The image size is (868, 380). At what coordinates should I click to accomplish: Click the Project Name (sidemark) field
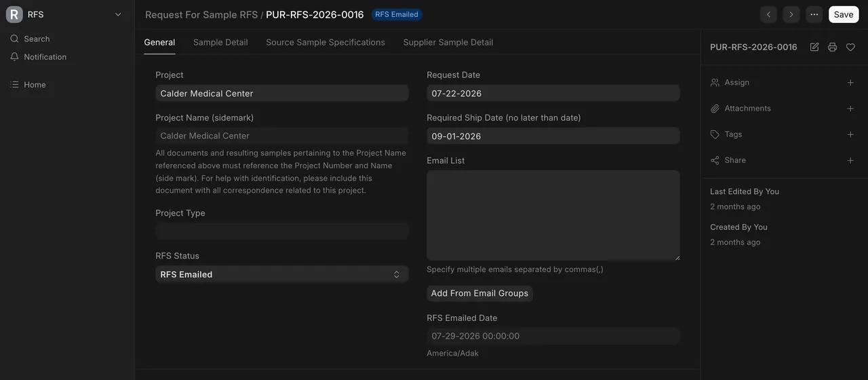(x=282, y=136)
